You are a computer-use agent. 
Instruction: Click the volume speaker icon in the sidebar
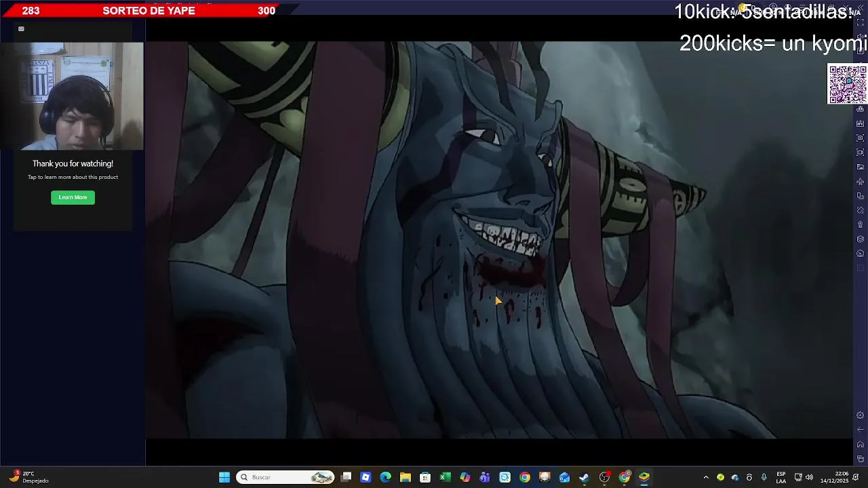point(860,37)
